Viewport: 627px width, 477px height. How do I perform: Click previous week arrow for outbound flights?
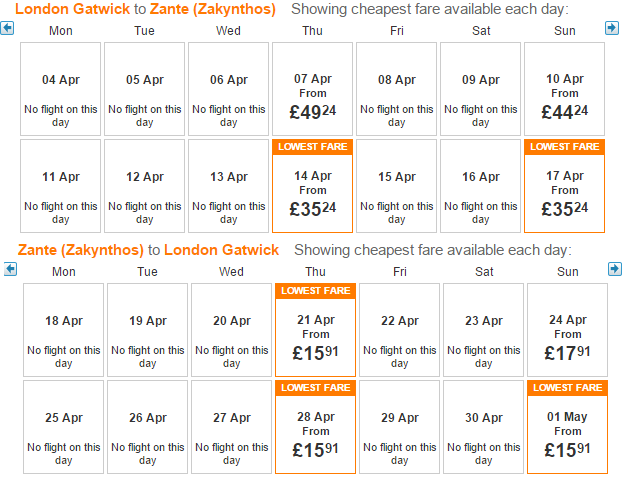pyautogui.click(x=7, y=28)
